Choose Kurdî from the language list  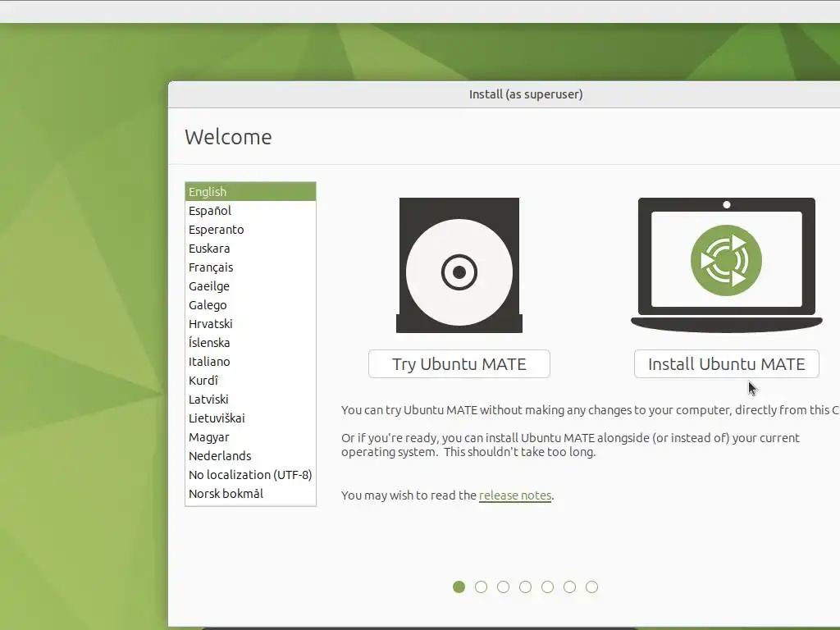250,381
